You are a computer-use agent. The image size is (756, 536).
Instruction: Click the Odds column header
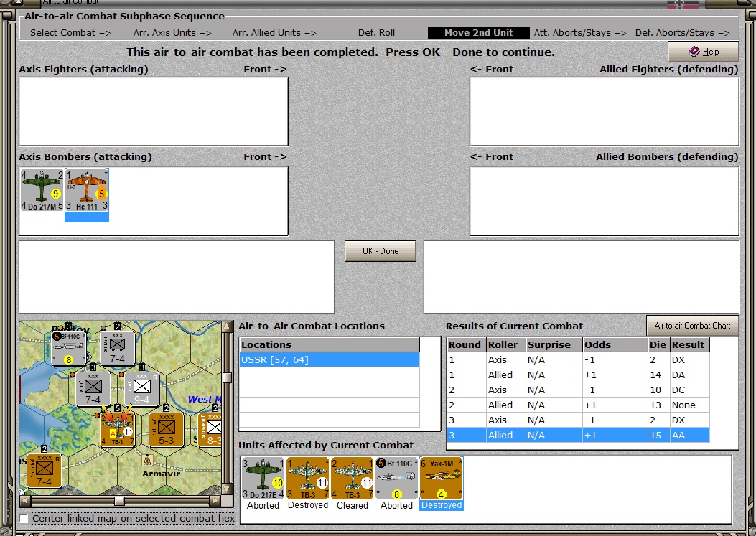coord(615,344)
